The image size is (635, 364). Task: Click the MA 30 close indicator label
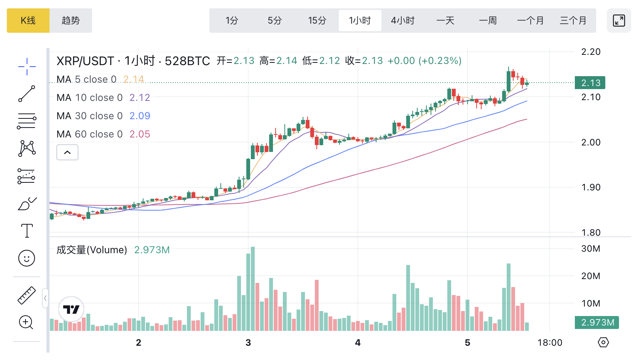click(89, 116)
